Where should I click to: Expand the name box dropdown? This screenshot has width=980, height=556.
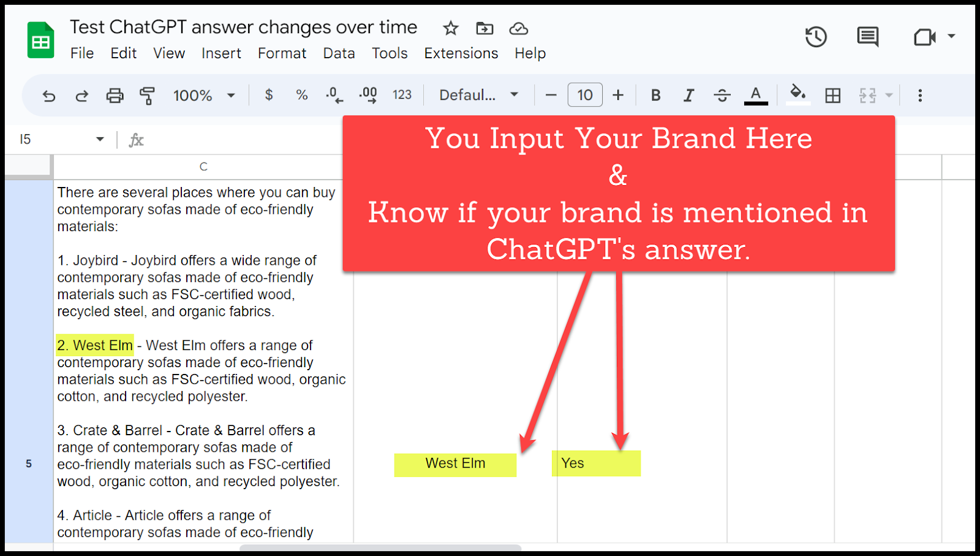click(x=100, y=139)
